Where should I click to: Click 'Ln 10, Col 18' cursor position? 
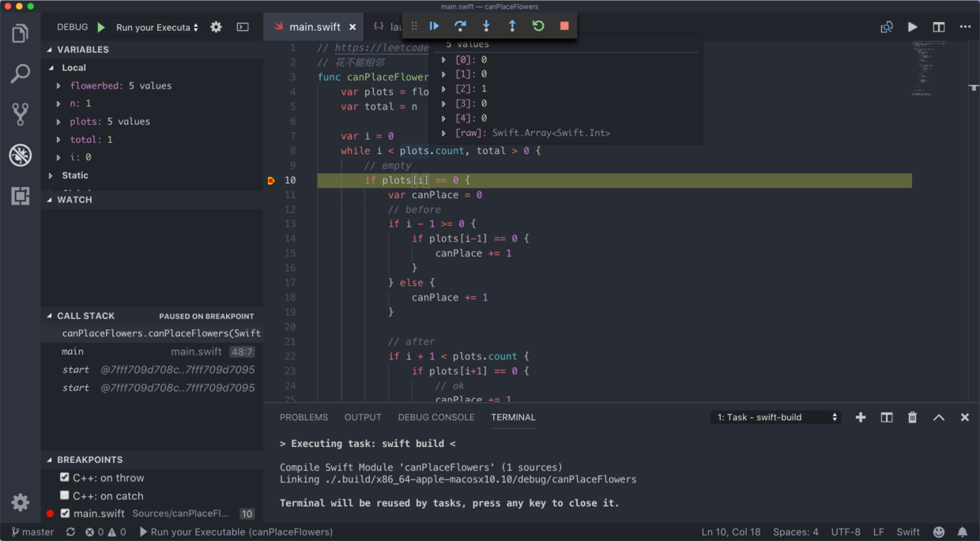731,532
